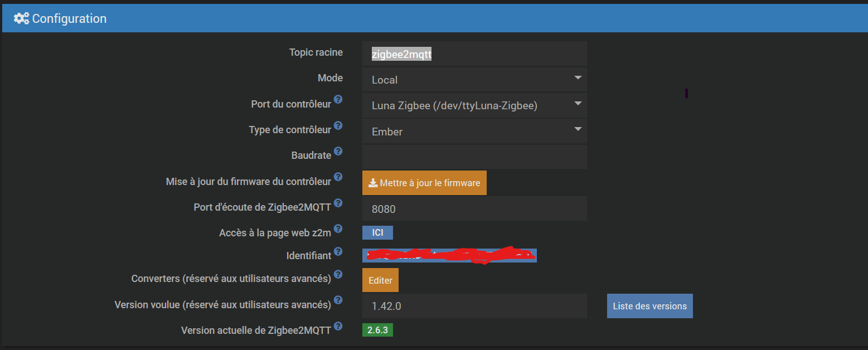Image resolution: width=868 pixels, height=350 pixels.
Task: Click the gears icon in the Configuration header
Action: (x=22, y=18)
